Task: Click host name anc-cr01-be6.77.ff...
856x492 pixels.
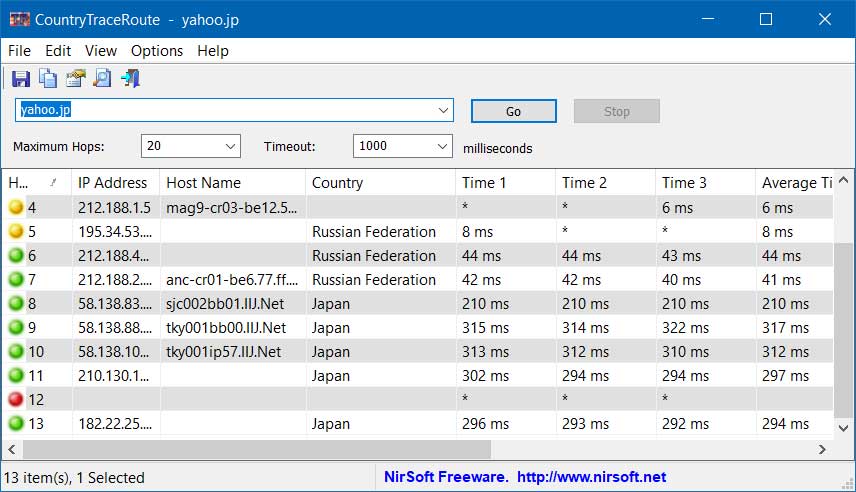Action: pos(232,280)
